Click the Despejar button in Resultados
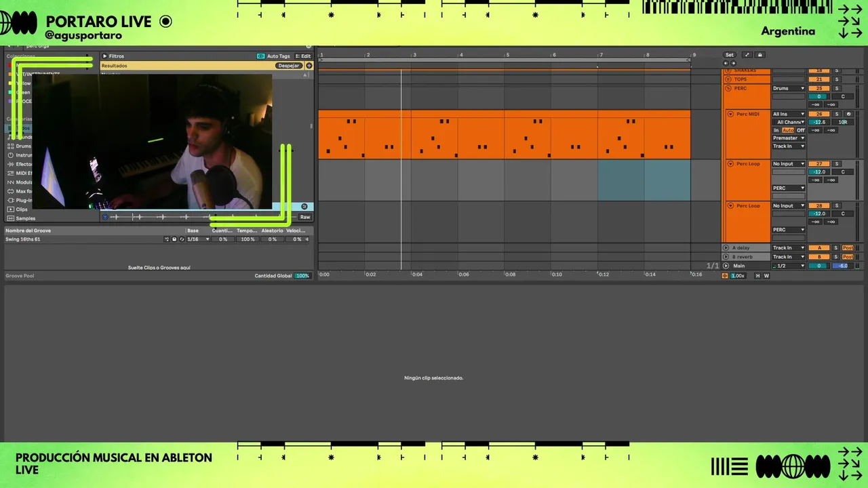 (x=288, y=66)
